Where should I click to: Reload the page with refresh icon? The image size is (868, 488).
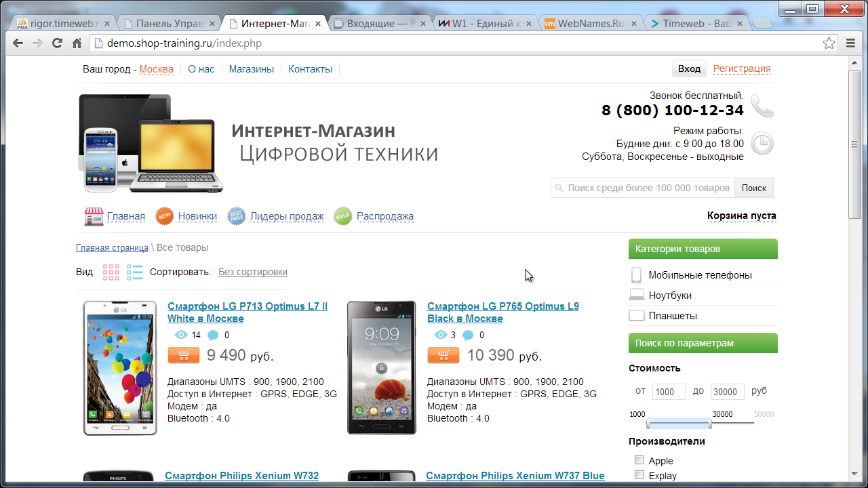pos(58,43)
